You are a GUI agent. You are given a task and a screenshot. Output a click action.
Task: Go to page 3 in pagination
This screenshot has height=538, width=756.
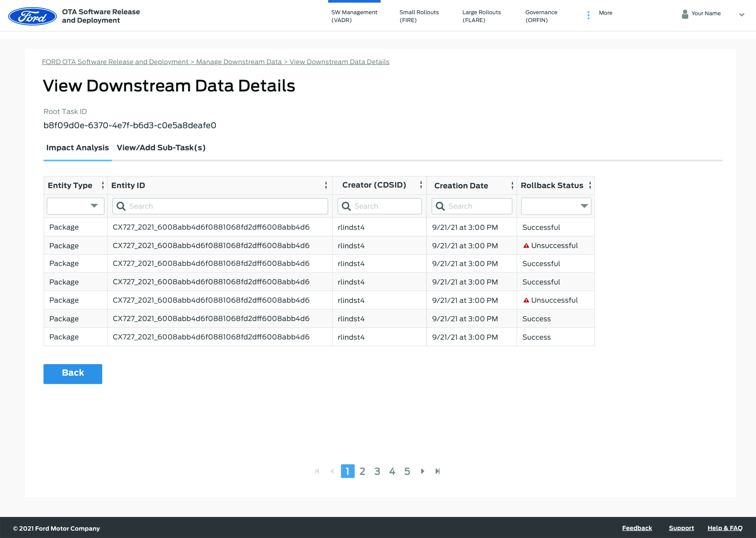[377, 471]
